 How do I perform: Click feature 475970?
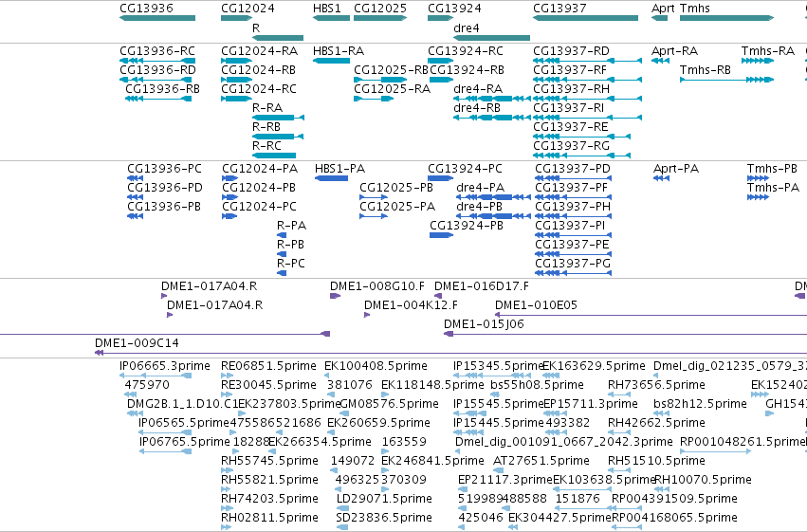point(131,394)
